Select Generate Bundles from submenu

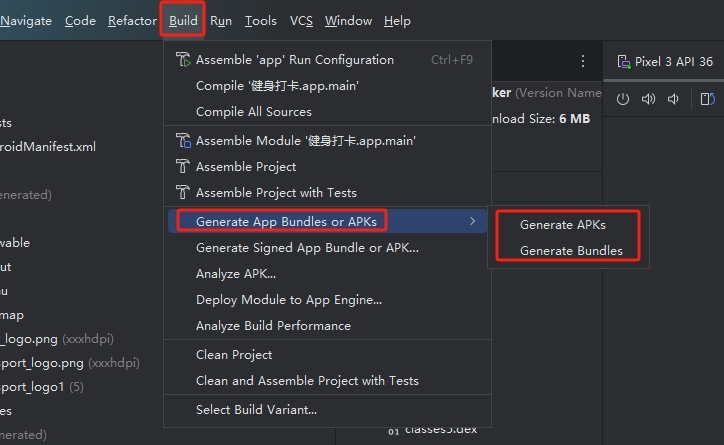coord(571,251)
